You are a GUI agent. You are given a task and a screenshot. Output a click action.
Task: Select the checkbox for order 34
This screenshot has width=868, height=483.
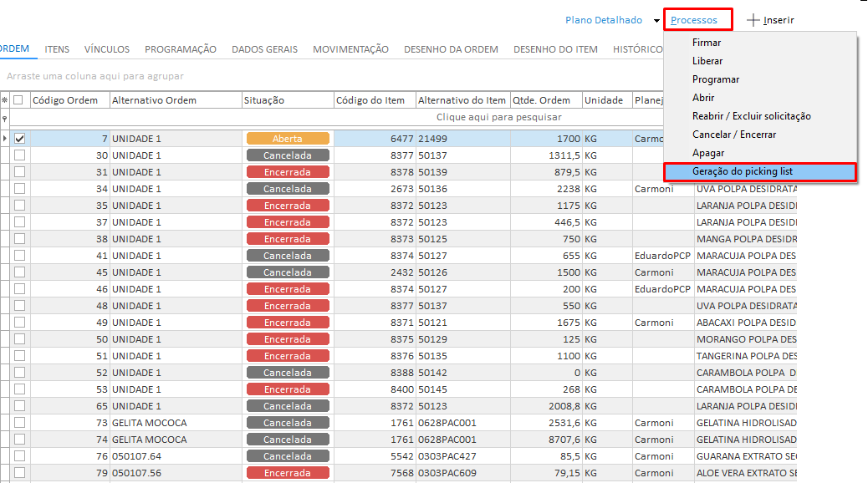[x=20, y=189]
